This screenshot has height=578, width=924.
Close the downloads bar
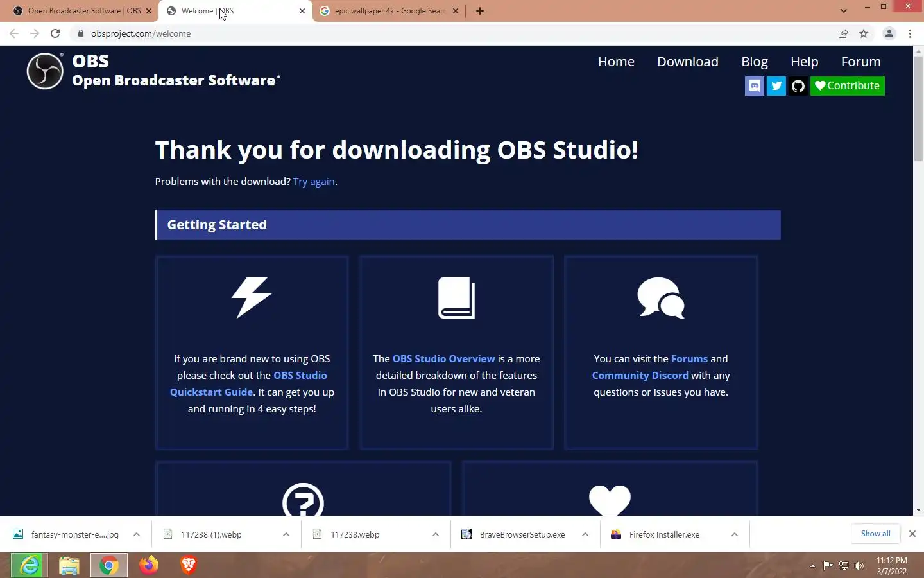(x=912, y=534)
